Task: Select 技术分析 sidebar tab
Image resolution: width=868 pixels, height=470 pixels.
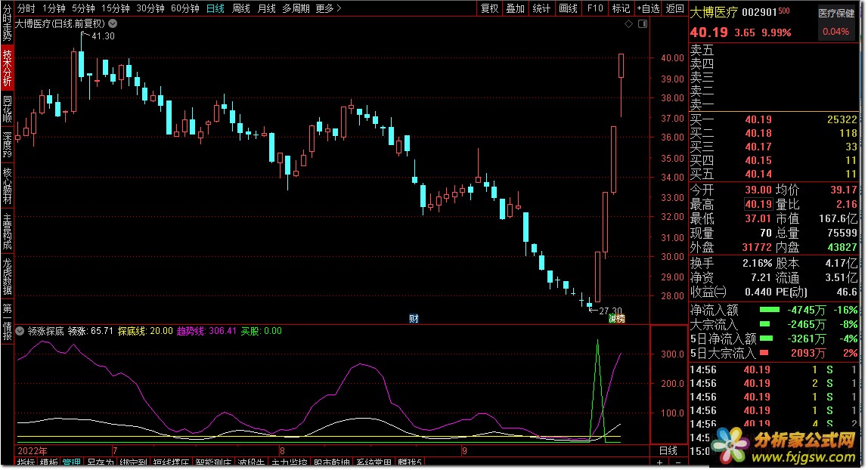Action: coord(7,68)
